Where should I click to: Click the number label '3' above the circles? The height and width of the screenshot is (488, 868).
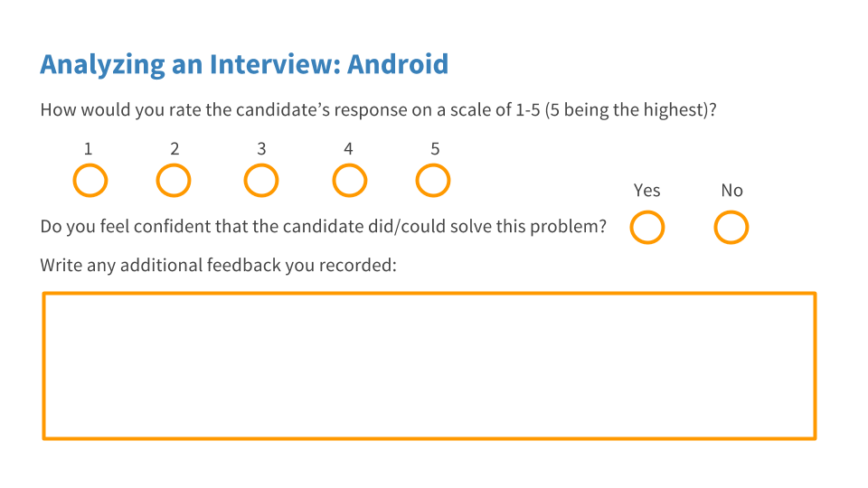click(x=261, y=149)
